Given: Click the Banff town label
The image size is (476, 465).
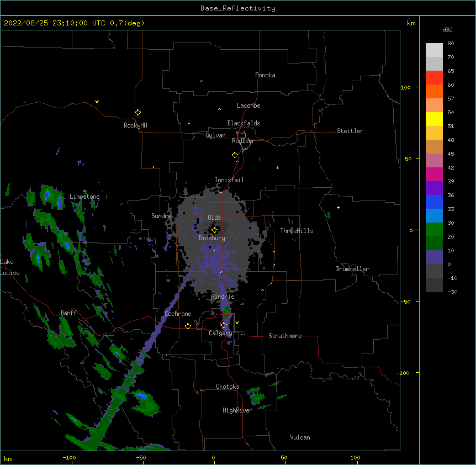Looking at the screenshot, I should (68, 313).
